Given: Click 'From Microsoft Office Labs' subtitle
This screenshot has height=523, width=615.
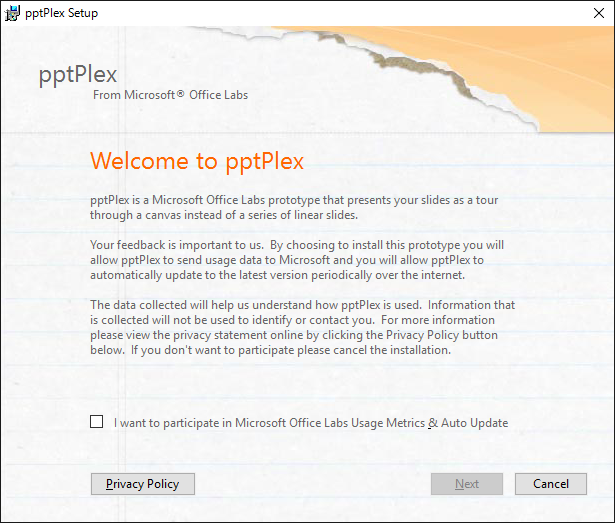Looking at the screenshot, I should pos(170,95).
